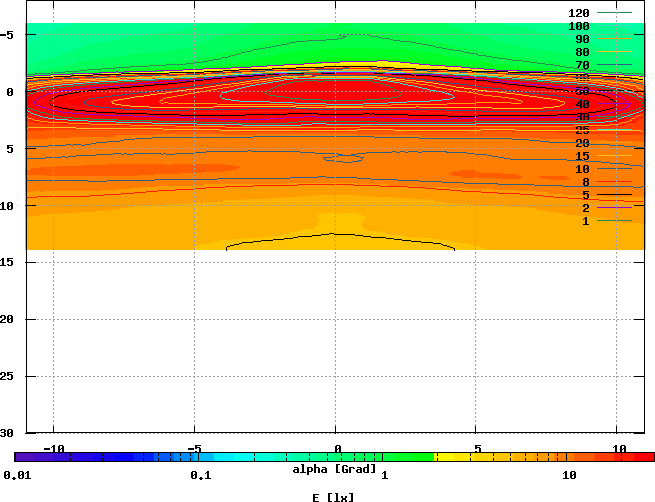Viewport: 655px width, 502px height.
Task: Click the 0.1 color bar tick label
Action: point(200,475)
